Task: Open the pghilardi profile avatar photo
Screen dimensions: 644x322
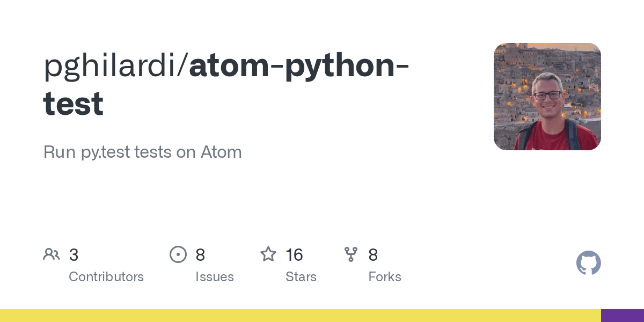Action: point(547,97)
